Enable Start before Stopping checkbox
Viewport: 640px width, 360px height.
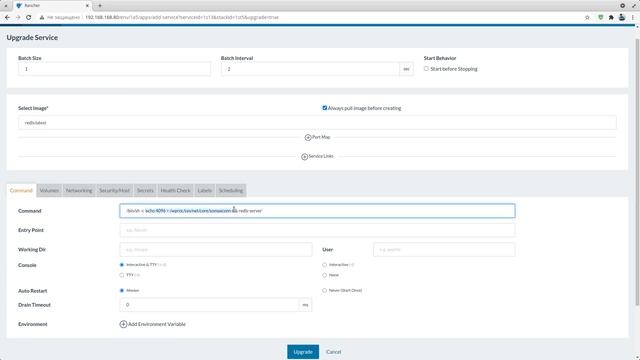426,69
